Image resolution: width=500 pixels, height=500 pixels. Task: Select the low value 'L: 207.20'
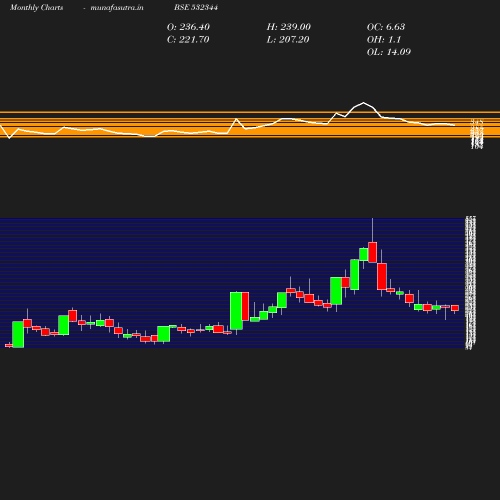point(288,40)
